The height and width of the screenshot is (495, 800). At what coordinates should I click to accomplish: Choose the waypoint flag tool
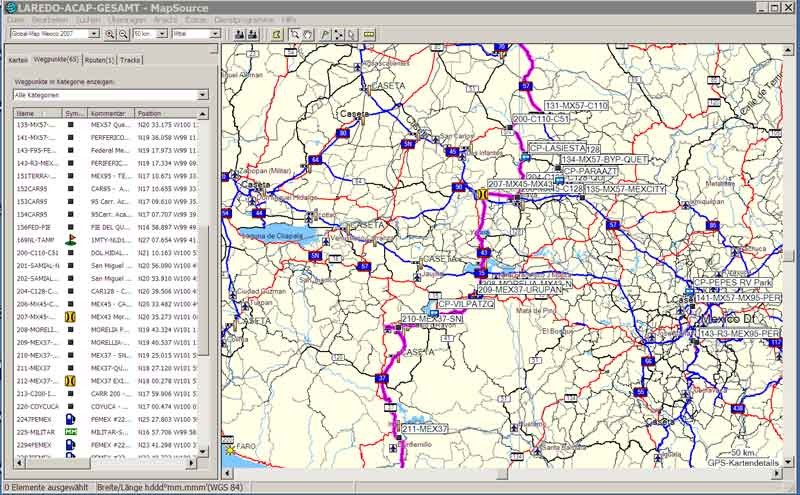tap(324, 34)
